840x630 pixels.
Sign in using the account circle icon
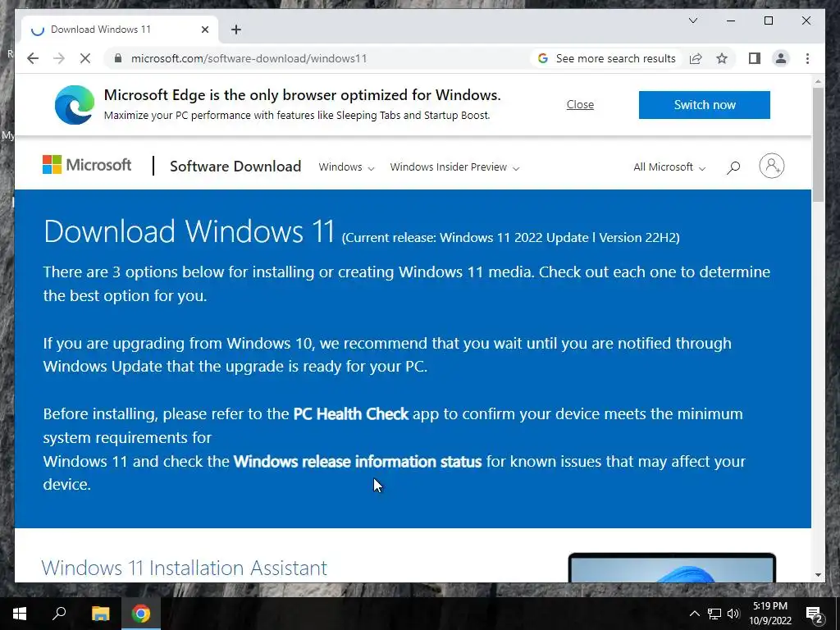click(771, 166)
